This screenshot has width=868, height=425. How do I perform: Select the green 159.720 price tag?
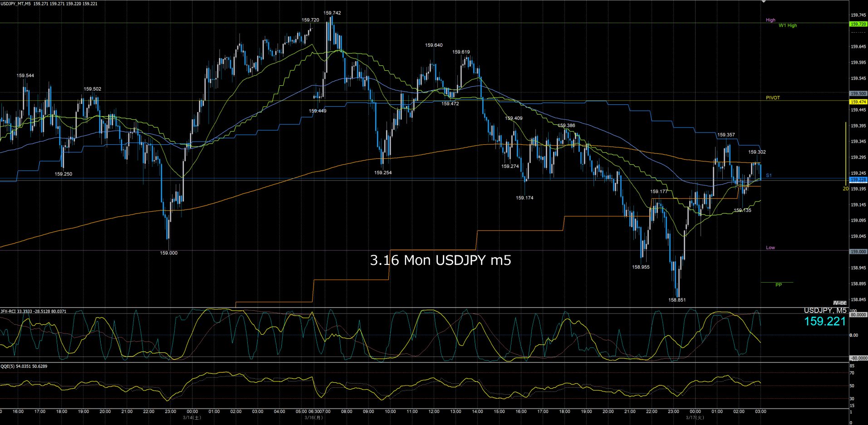point(858,24)
